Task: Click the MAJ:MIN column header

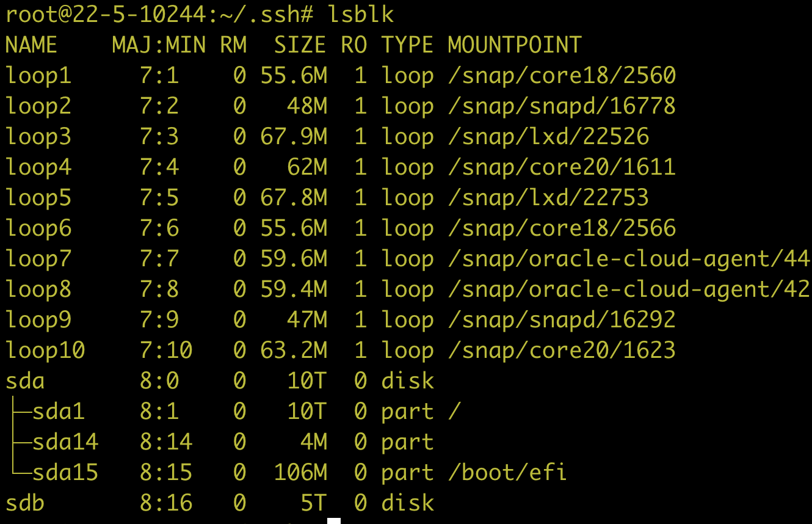Action: pyautogui.click(x=159, y=45)
